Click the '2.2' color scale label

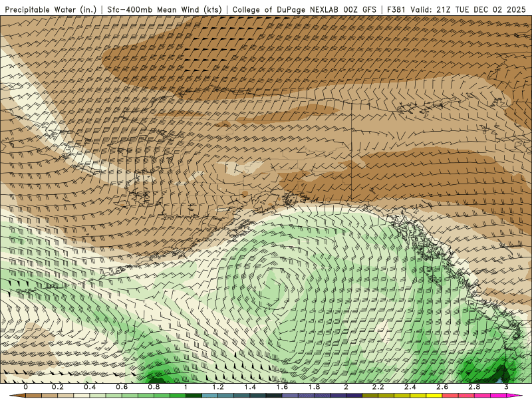tap(378, 387)
